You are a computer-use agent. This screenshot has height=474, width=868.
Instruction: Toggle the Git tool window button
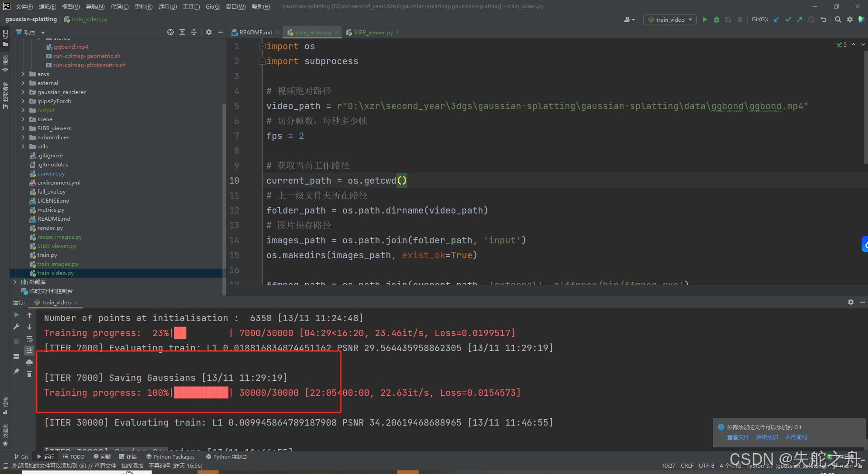coord(21,457)
